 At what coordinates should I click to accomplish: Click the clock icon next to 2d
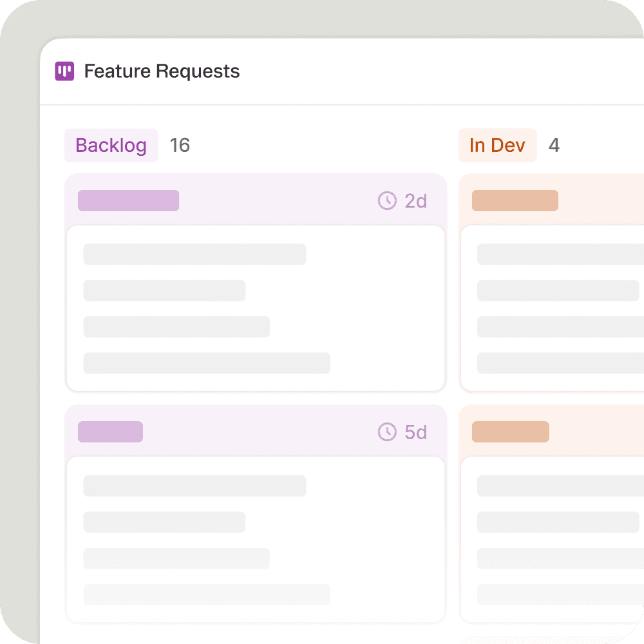tap(387, 201)
